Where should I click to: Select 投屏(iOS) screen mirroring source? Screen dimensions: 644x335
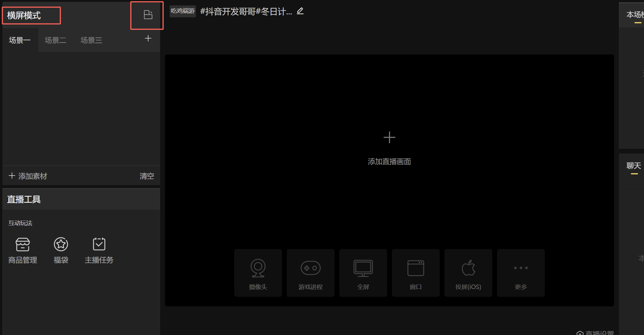tap(468, 273)
